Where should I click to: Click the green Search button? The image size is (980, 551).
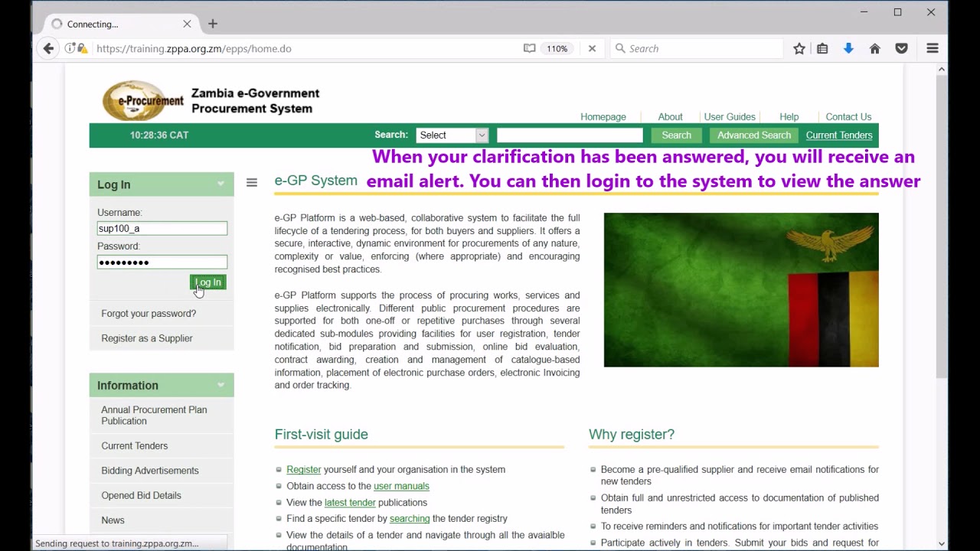coord(677,135)
